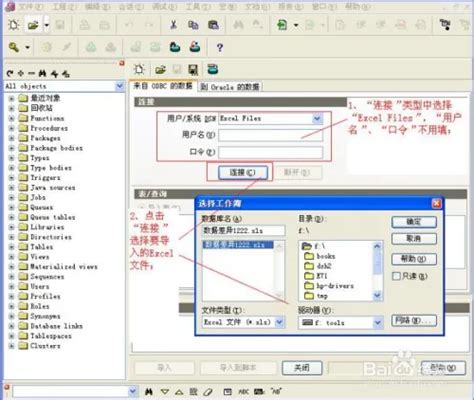Open the 驱动器 drive dropdown
The height and width of the screenshot is (400, 474).
point(377,322)
